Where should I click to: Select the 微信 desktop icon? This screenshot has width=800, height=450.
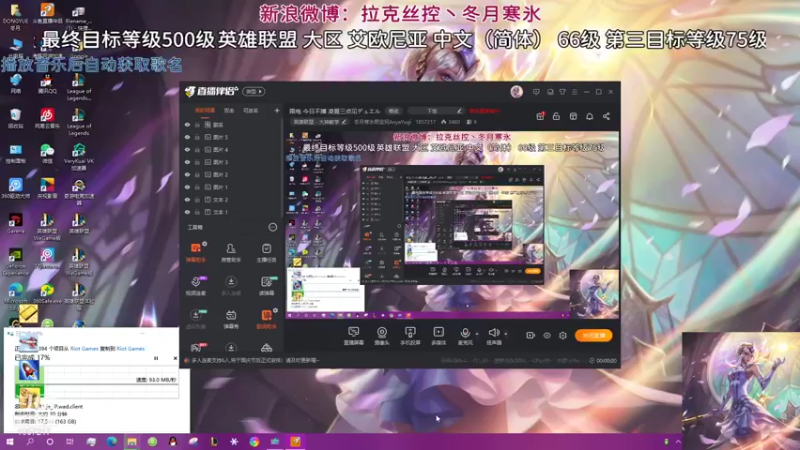pos(47,153)
